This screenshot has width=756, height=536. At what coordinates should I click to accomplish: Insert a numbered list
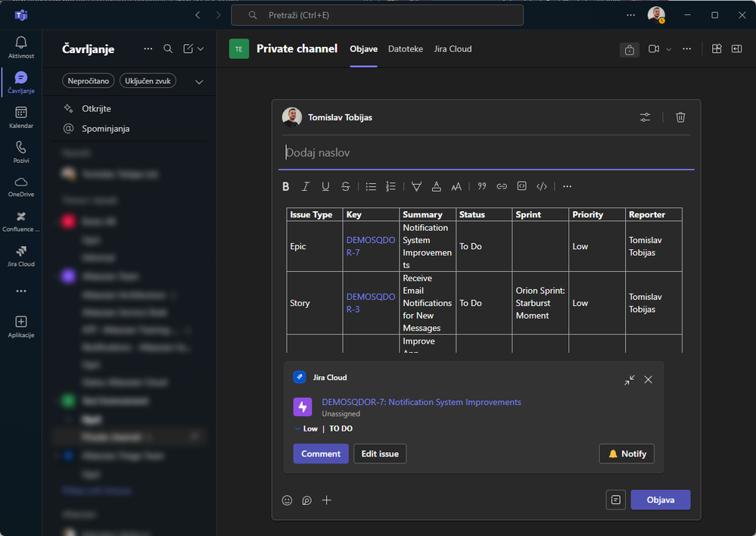point(391,187)
